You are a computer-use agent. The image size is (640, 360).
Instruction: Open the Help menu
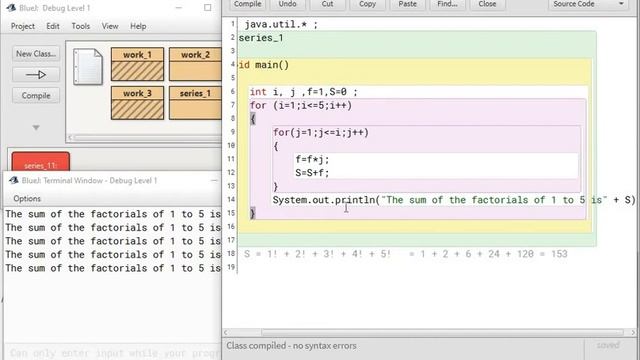coord(138,26)
